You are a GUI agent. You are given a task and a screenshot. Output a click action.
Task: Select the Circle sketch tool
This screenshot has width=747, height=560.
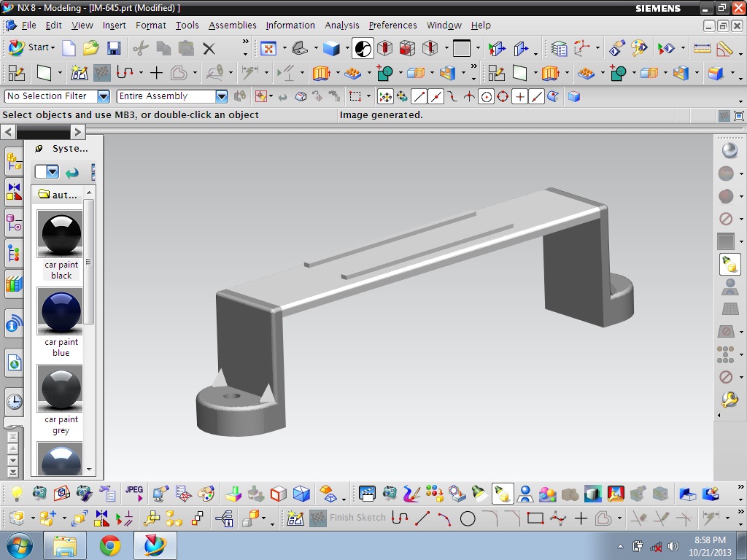click(468, 518)
